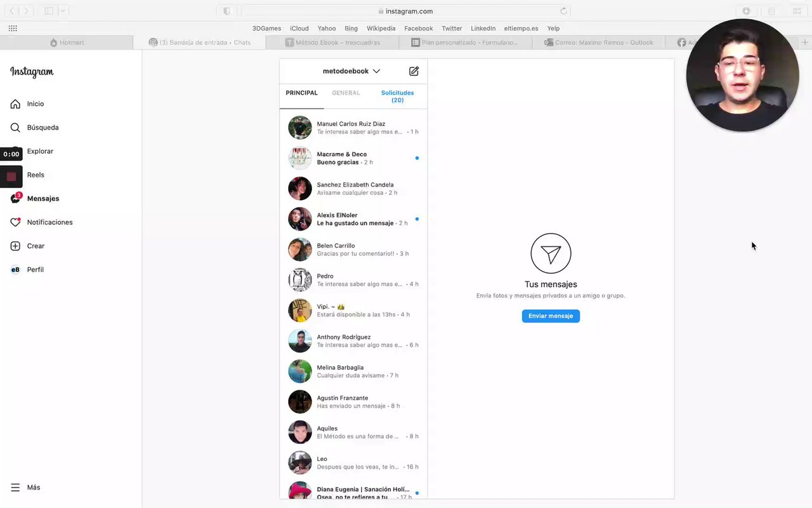Open Solicitudes (20) tab
Screen dimensions: 812x508
click(398, 97)
